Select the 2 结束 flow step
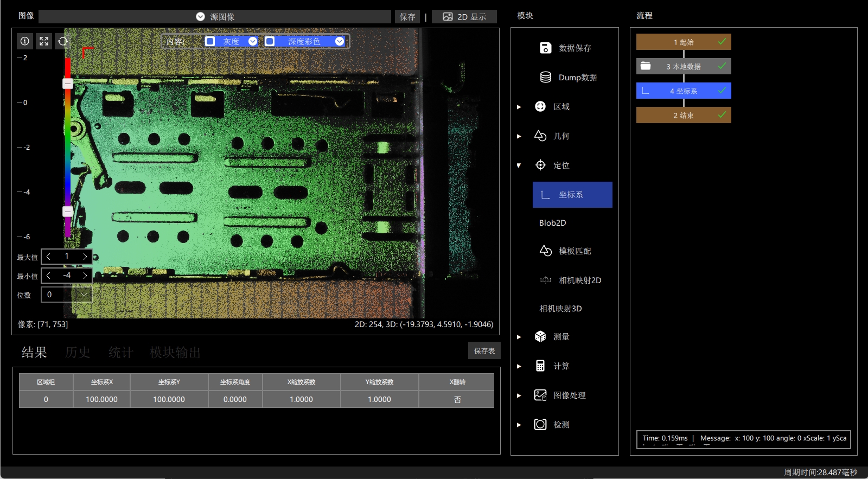This screenshot has width=868, height=479. point(684,115)
